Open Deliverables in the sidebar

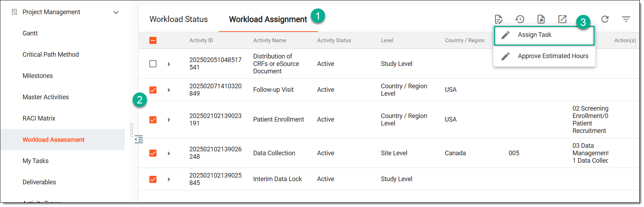(x=39, y=182)
